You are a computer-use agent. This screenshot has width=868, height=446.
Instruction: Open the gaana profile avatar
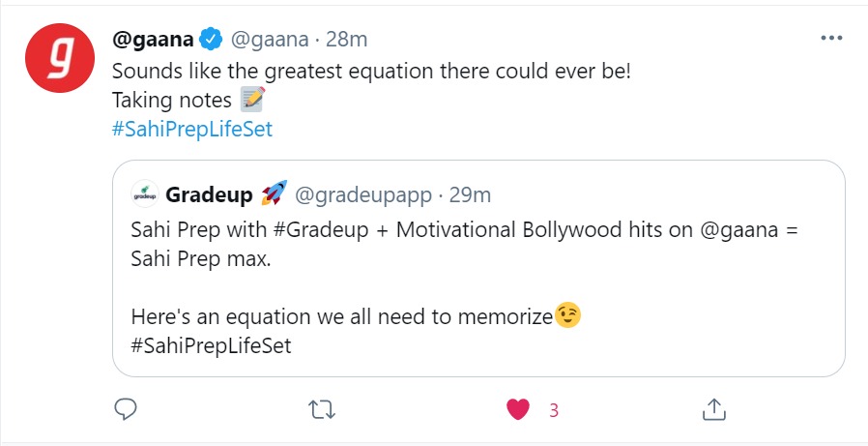[58, 57]
